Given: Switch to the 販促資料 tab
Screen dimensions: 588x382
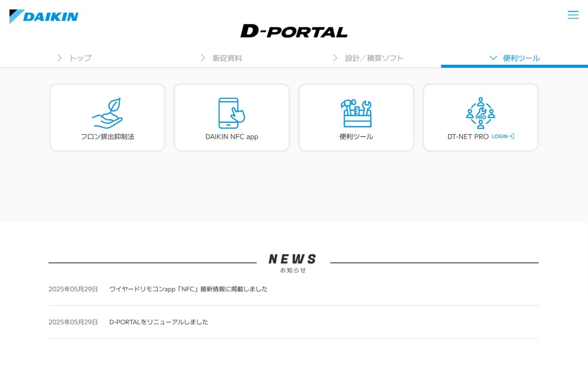Looking at the screenshot, I should tap(228, 58).
